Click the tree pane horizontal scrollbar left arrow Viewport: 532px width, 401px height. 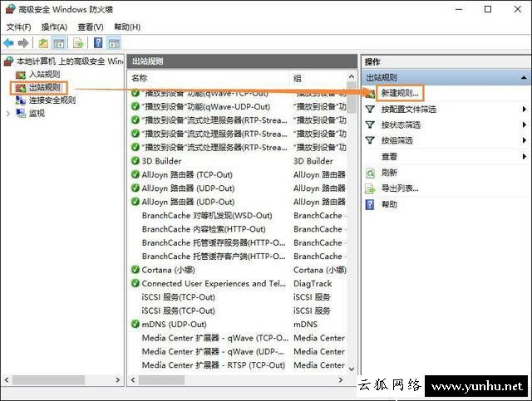[7, 380]
